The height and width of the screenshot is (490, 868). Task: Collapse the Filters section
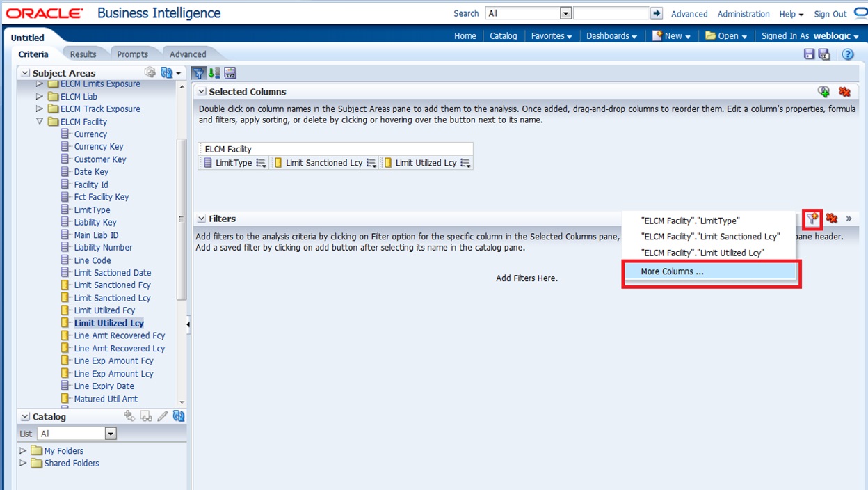pos(202,219)
